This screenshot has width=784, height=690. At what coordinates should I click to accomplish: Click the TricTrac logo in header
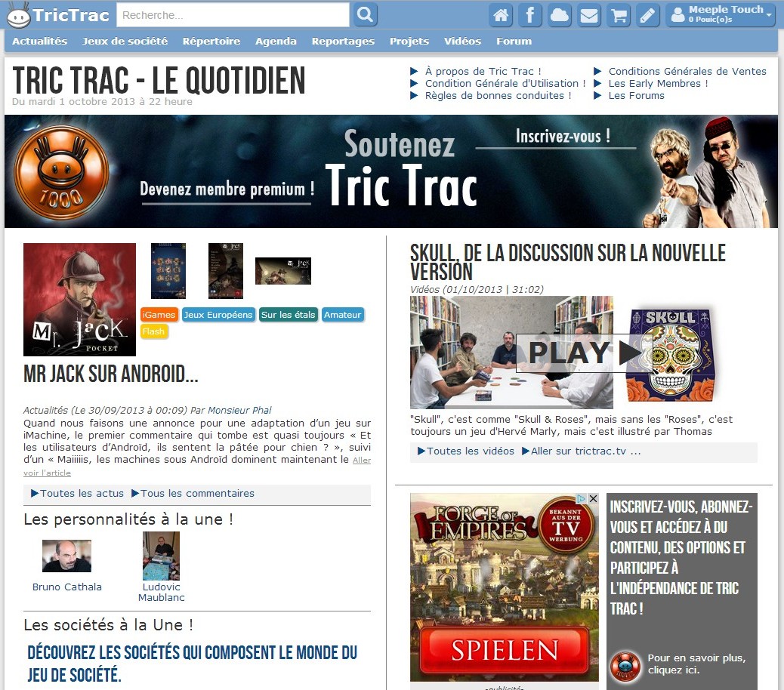(x=58, y=15)
